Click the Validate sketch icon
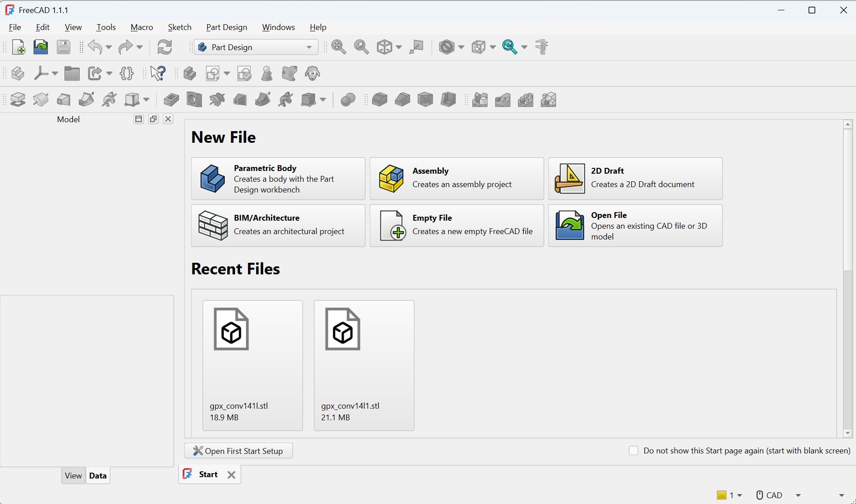 tap(244, 73)
